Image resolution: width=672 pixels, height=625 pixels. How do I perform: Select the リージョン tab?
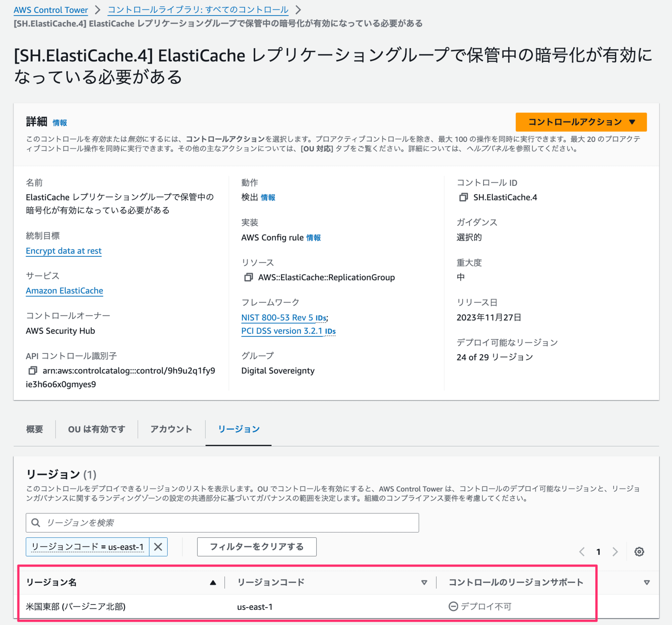(x=239, y=429)
